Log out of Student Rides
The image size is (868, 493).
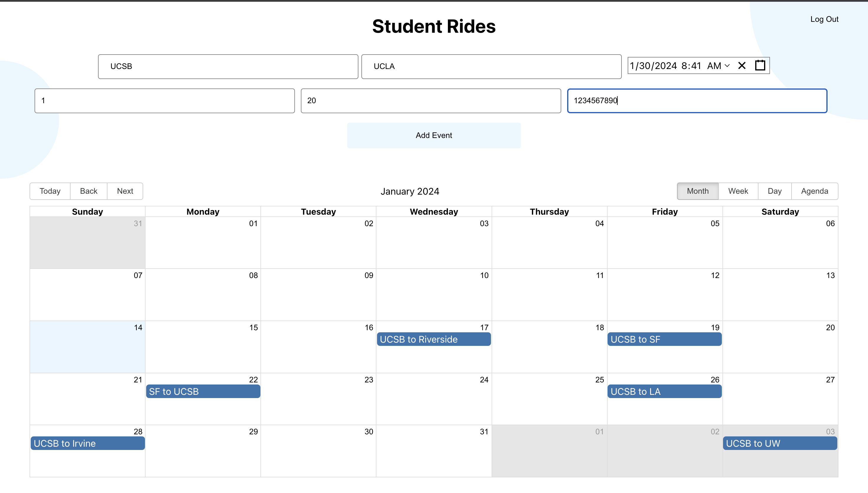pos(824,19)
